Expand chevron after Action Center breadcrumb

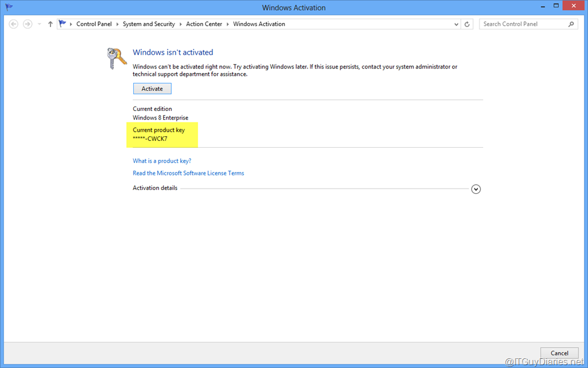click(227, 24)
